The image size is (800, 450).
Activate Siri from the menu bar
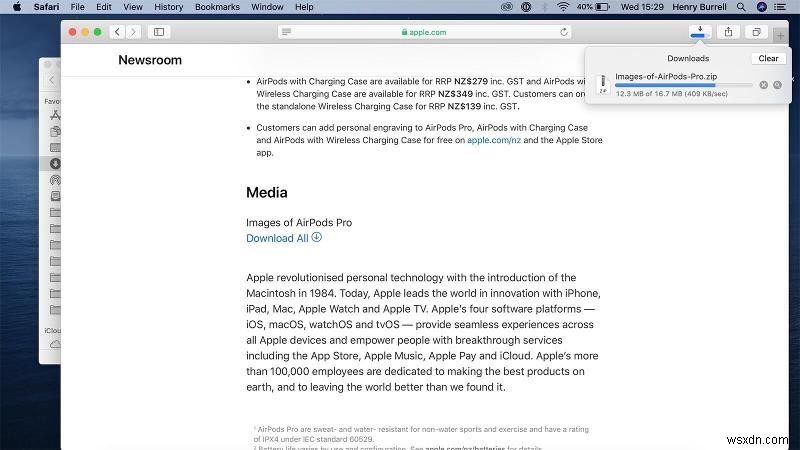point(762,7)
